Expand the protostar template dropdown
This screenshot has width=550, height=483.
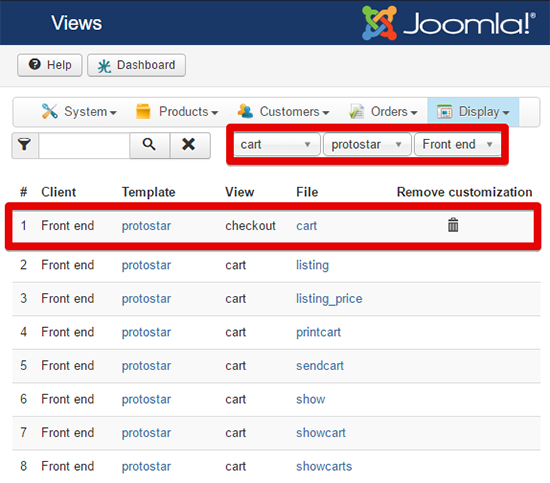click(x=367, y=144)
